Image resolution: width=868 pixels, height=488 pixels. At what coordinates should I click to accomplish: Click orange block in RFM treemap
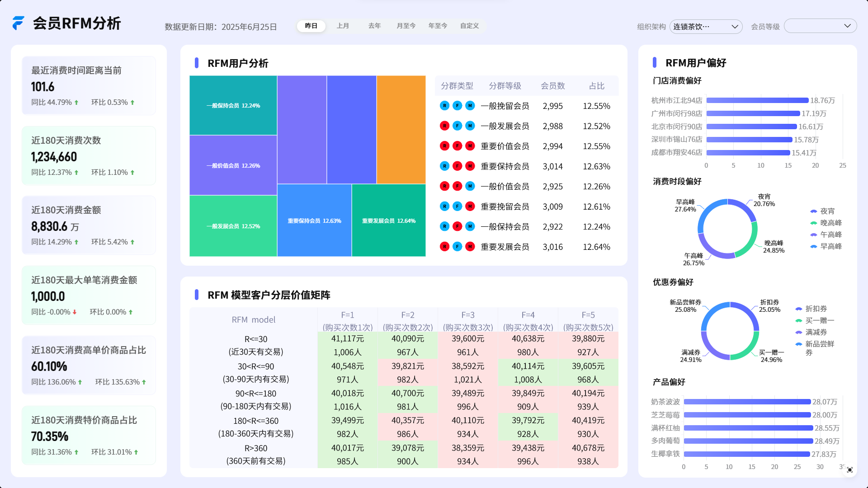click(x=401, y=130)
